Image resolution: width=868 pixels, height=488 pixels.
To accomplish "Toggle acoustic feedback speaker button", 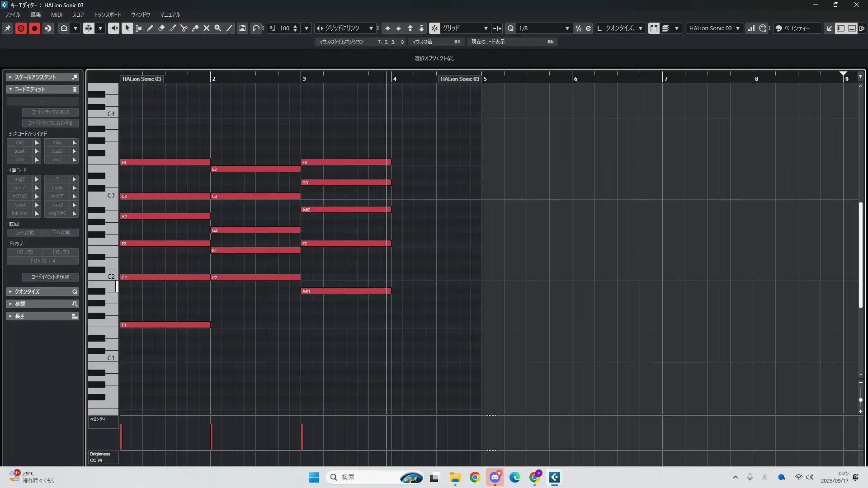I will (113, 28).
